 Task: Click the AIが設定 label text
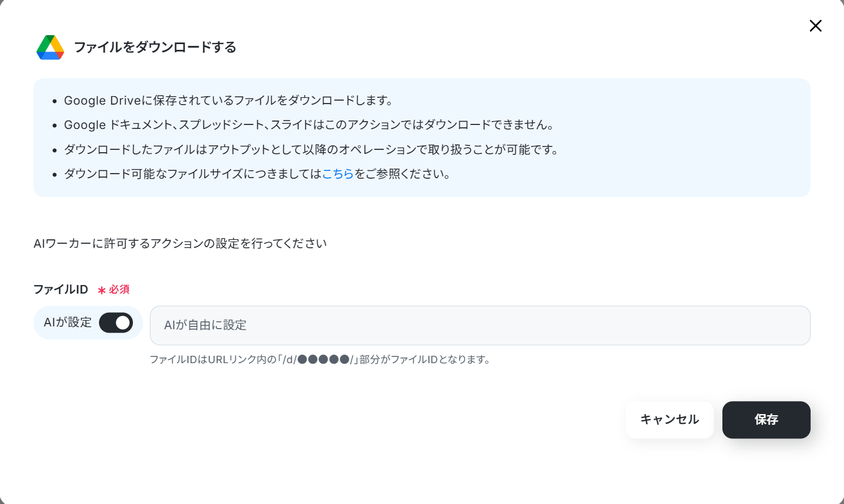(x=68, y=322)
